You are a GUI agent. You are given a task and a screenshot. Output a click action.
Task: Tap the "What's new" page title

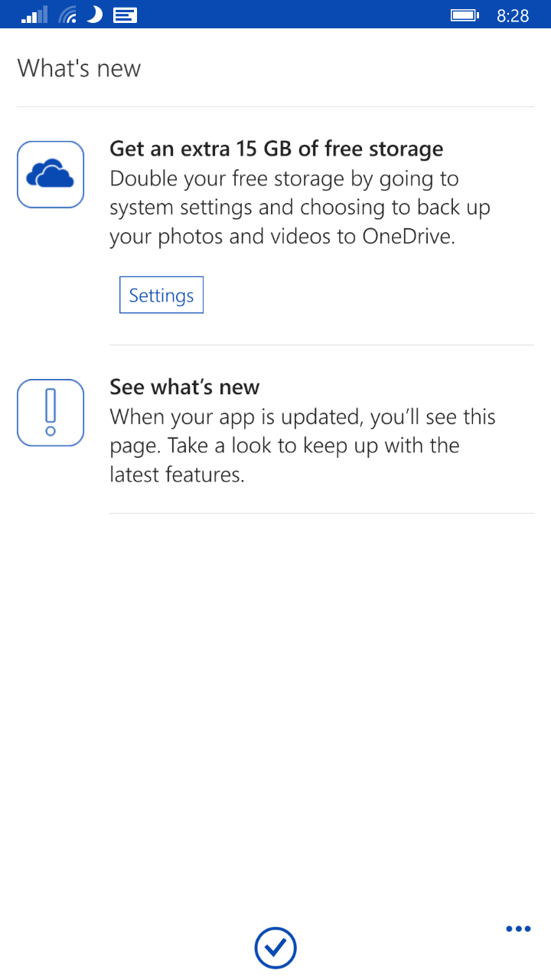pyautogui.click(x=80, y=68)
